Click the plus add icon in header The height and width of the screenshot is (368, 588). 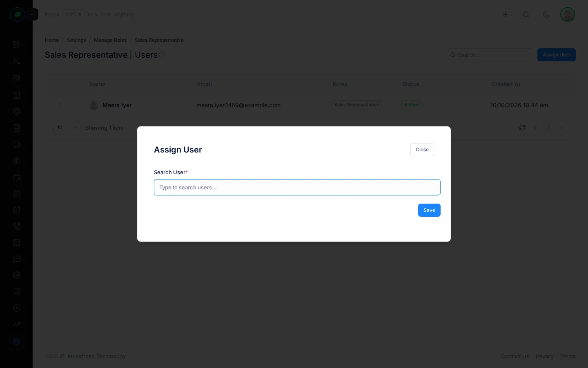505,14
